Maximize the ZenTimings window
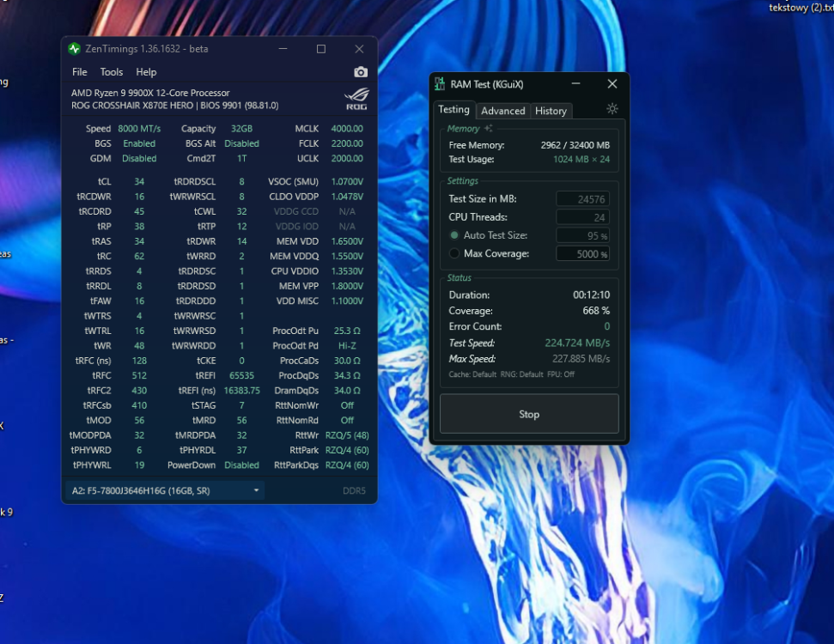 tap(321, 49)
